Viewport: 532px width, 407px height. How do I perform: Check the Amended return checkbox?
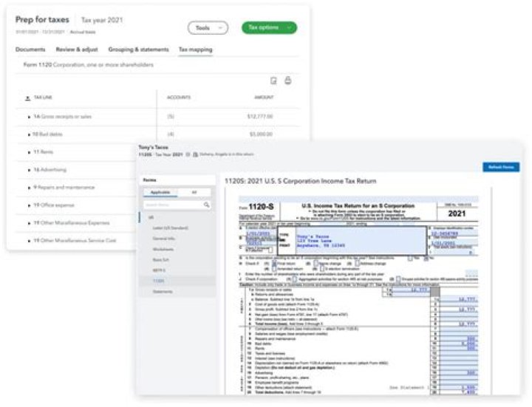(274, 267)
